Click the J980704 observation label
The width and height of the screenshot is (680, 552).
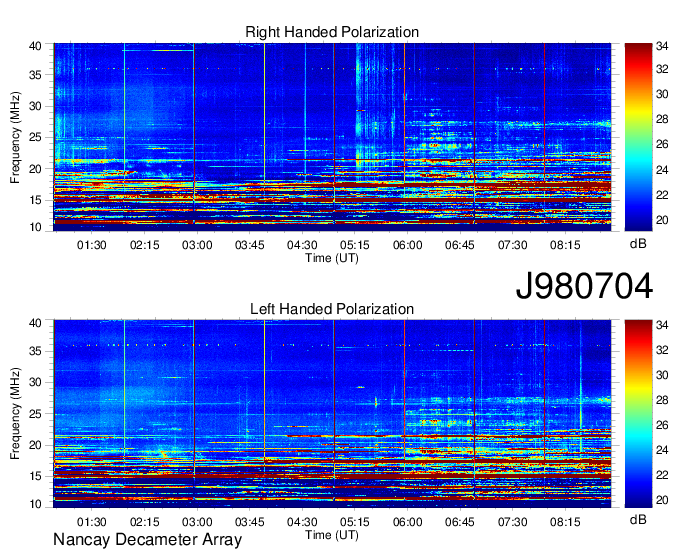pos(584,286)
